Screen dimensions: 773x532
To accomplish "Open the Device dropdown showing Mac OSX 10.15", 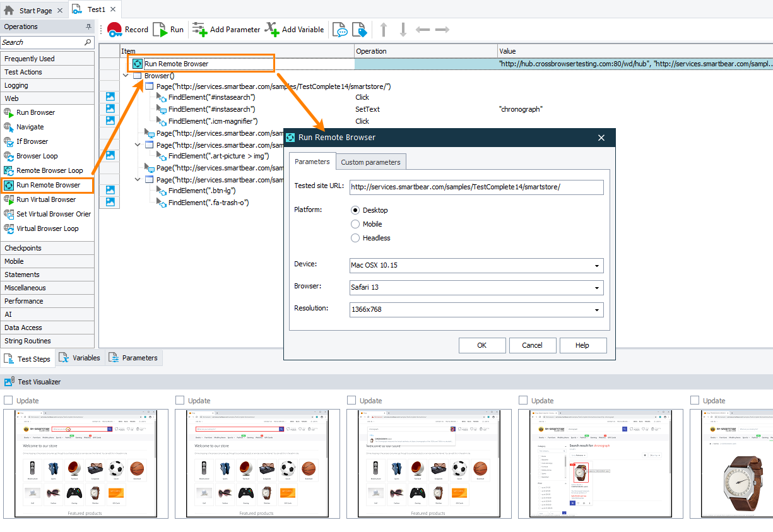I will pyautogui.click(x=596, y=265).
